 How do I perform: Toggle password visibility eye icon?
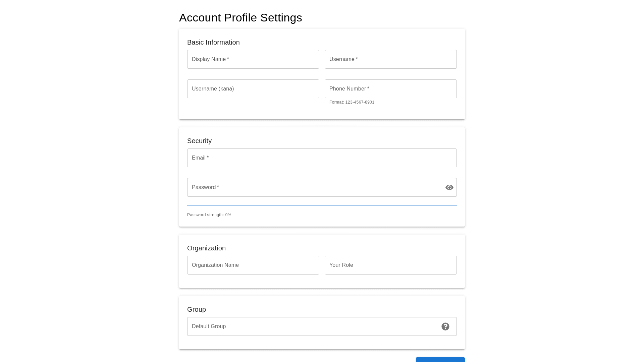[x=449, y=187]
